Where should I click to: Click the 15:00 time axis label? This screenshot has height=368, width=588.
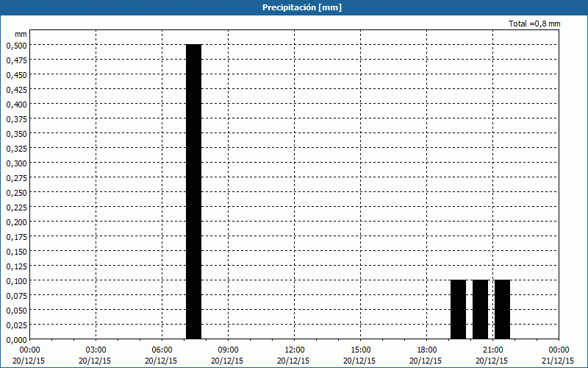tap(360, 350)
